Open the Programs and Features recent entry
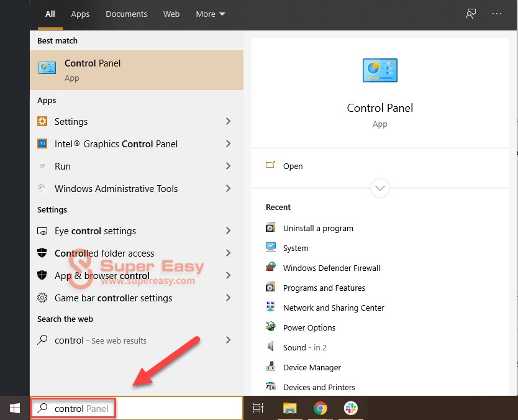This screenshot has width=518, height=420. 324,288
